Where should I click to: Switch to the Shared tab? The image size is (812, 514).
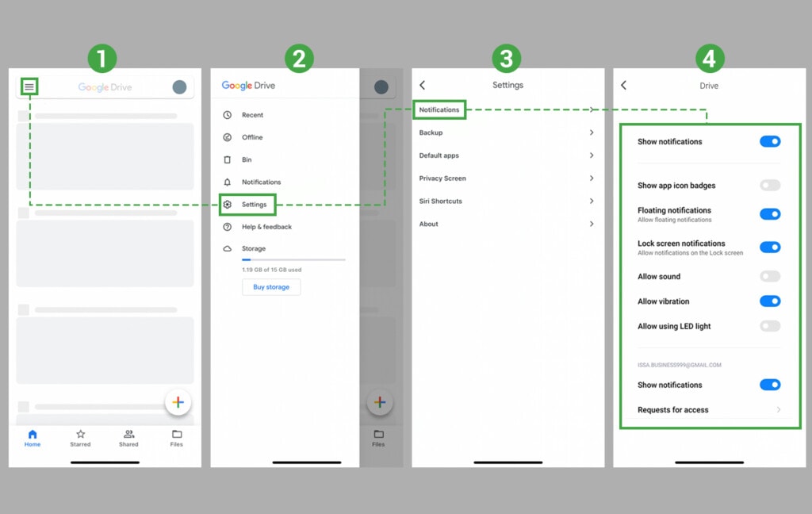[x=128, y=438]
